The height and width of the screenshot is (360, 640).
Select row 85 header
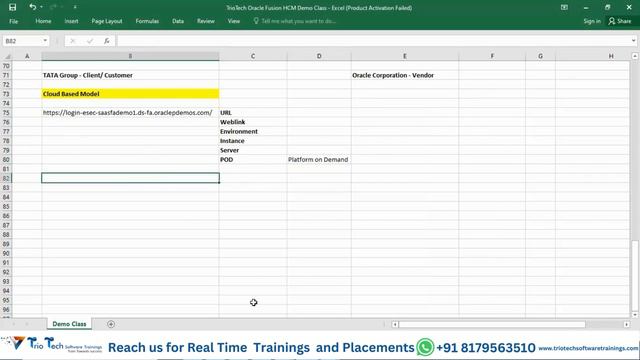(6, 207)
